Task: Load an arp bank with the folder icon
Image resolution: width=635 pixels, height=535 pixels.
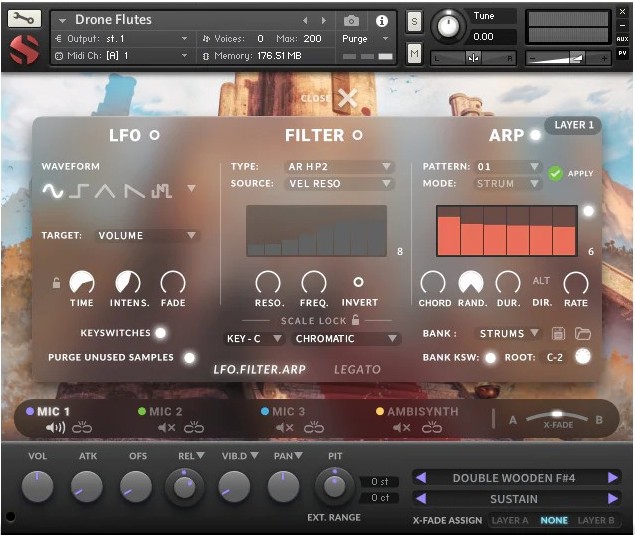Action: pyautogui.click(x=583, y=334)
